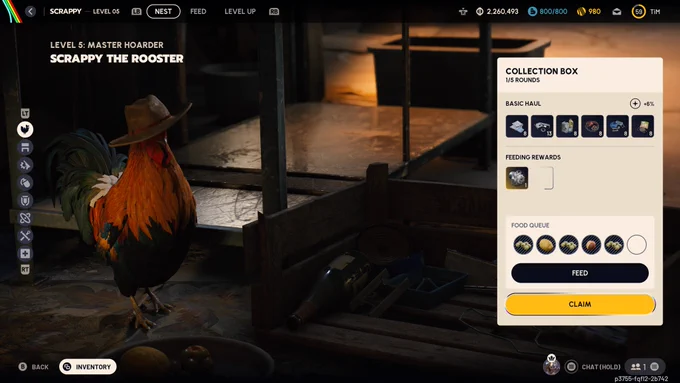Open the shield gear bench sidebar icon
This screenshot has width=680, height=383.
point(25,200)
